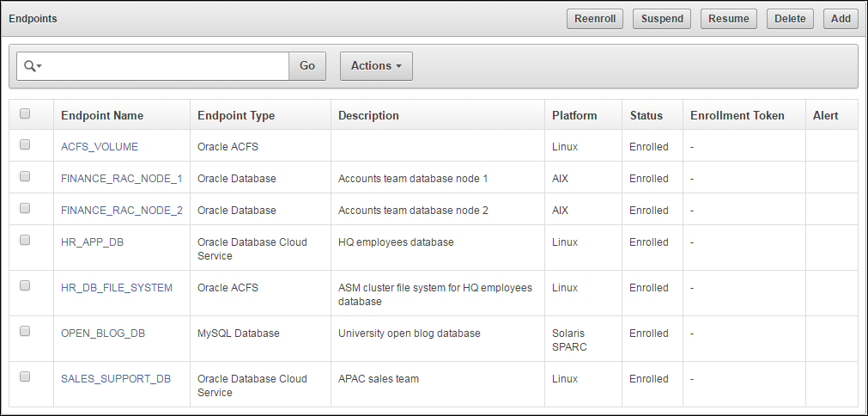868x416 pixels.
Task: Click the Status column header
Action: 646,115
